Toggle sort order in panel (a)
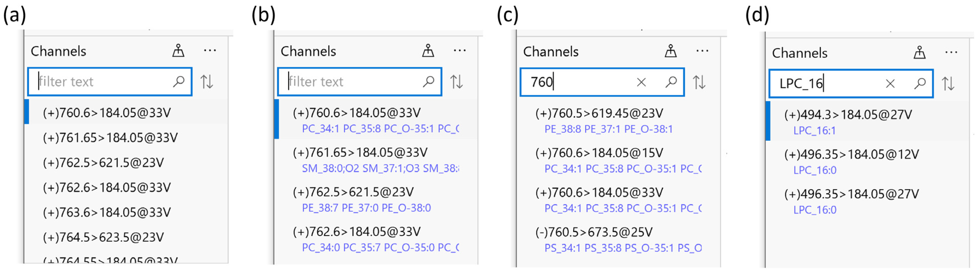The image size is (980, 276). [207, 82]
